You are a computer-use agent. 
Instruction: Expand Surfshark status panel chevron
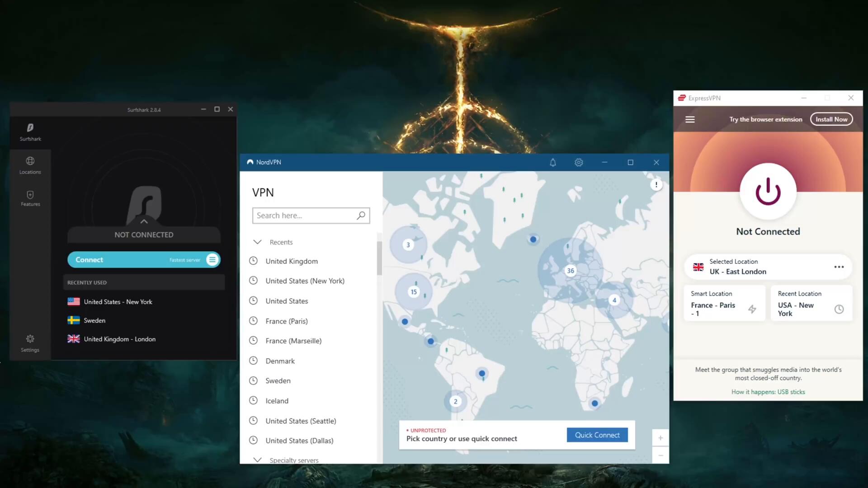144,221
